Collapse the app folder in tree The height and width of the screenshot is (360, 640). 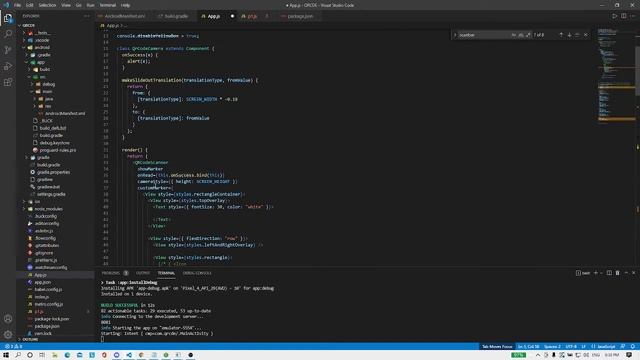[40, 62]
